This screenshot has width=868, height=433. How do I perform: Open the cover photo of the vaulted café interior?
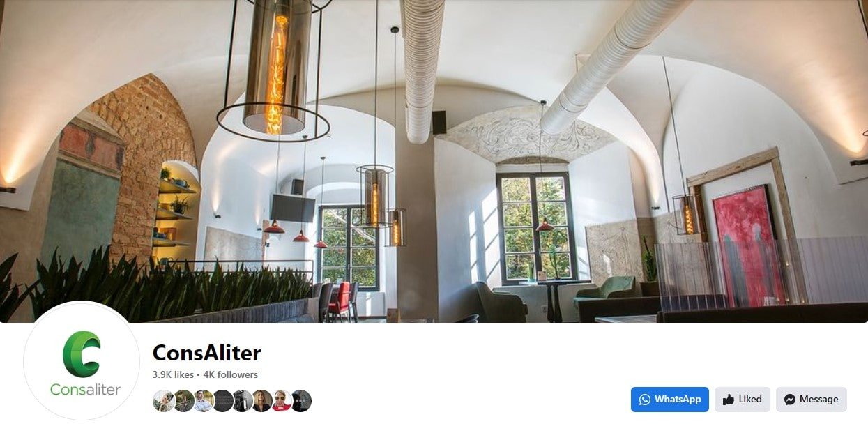(x=434, y=161)
